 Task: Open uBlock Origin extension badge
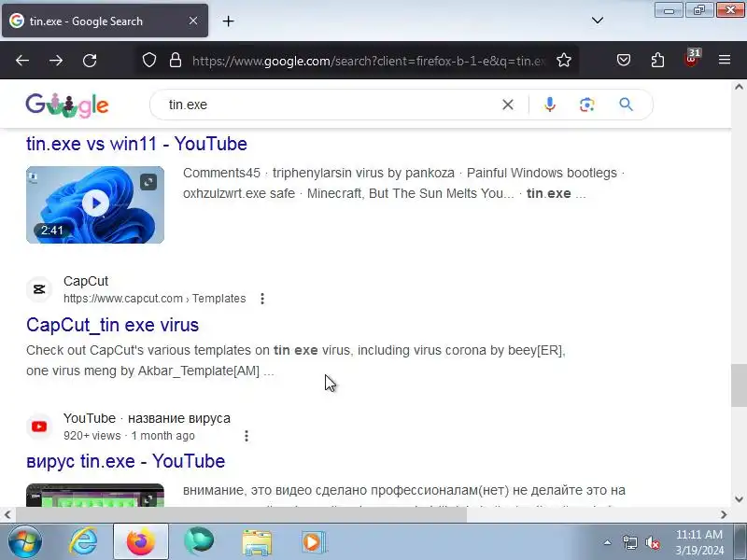pos(692,59)
